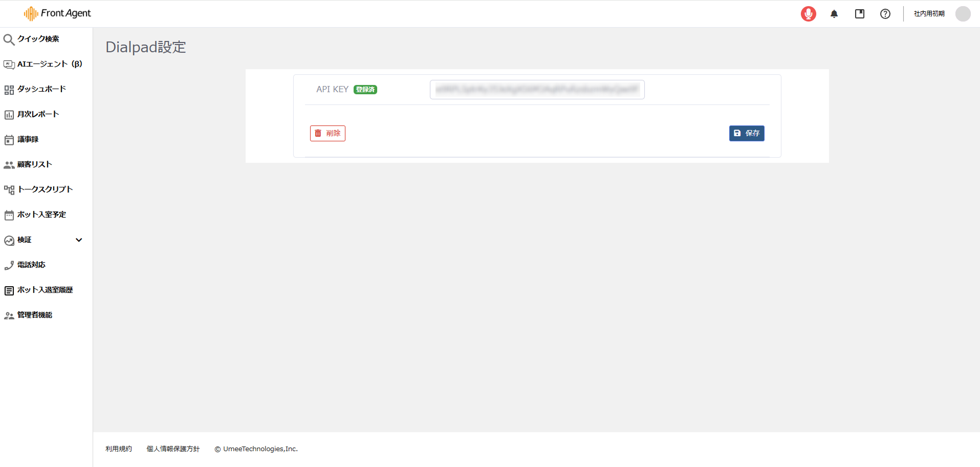Open トークスクリプト in sidebar
Screen dimensions: 980x467
coord(45,189)
